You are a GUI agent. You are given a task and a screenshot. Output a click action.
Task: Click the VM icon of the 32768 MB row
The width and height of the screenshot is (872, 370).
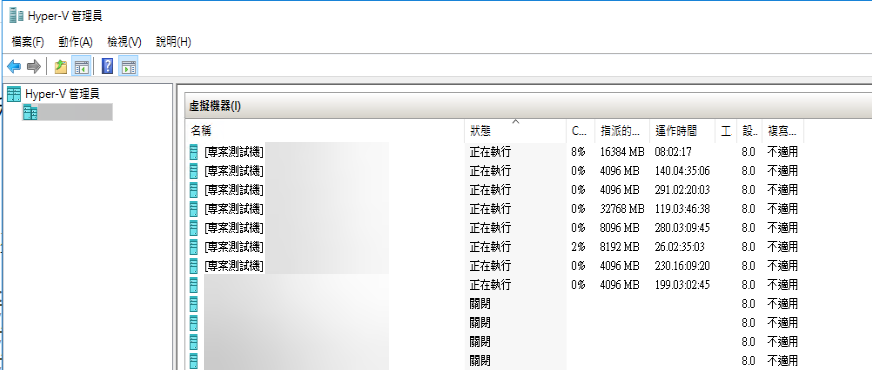pyautogui.click(x=194, y=209)
